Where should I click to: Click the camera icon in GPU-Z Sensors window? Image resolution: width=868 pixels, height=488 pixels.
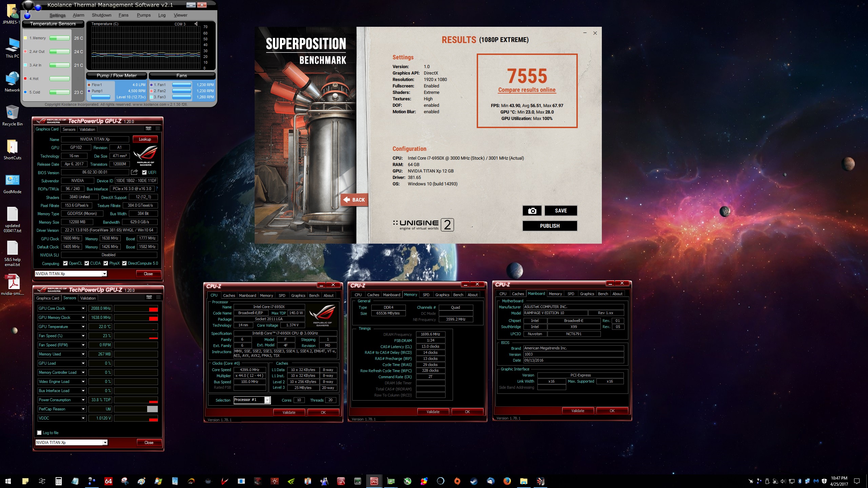[149, 298]
